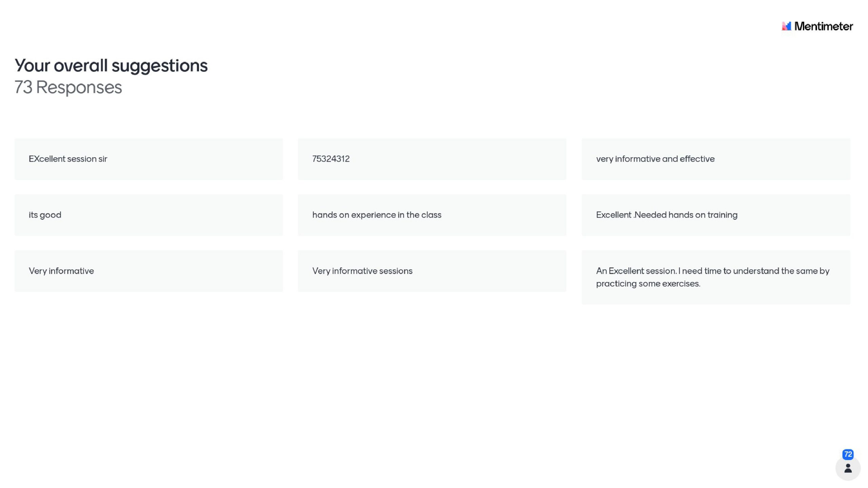Click the word 'Responses' below the heading

(x=79, y=87)
